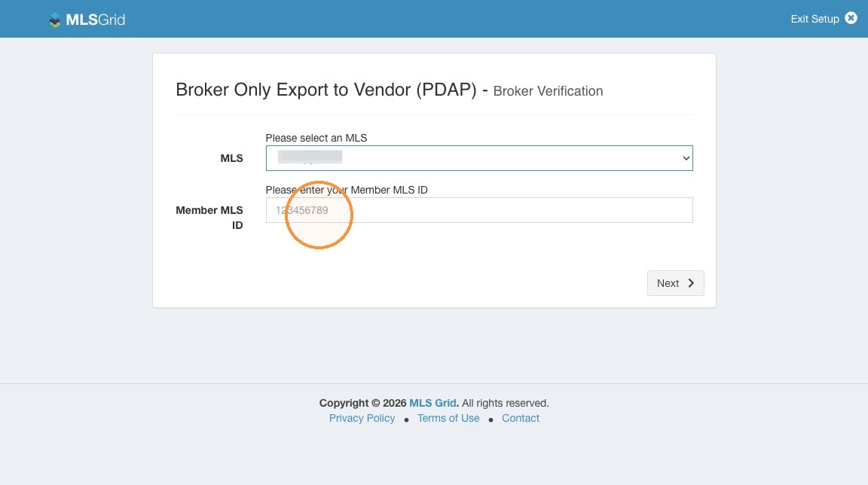Screen dimensions: 868x485
Task: Open the MLS selection dropdown
Action: click(x=479, y=158)
